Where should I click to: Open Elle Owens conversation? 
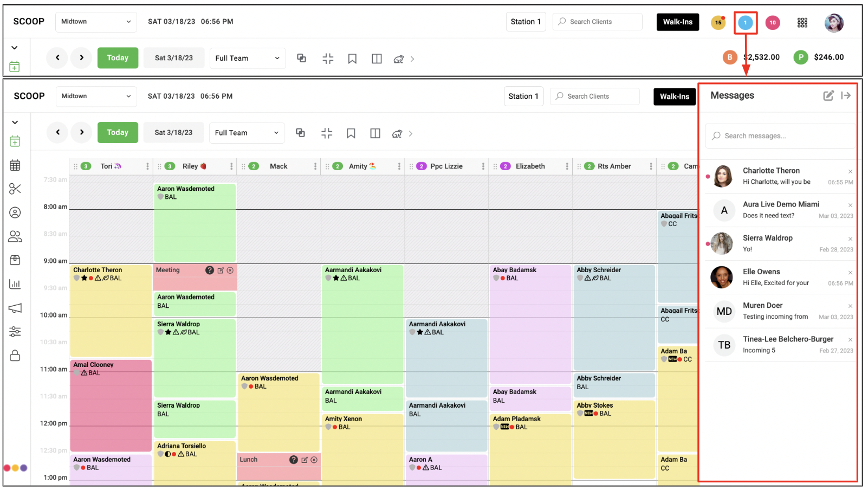click(x=781, y=277)
